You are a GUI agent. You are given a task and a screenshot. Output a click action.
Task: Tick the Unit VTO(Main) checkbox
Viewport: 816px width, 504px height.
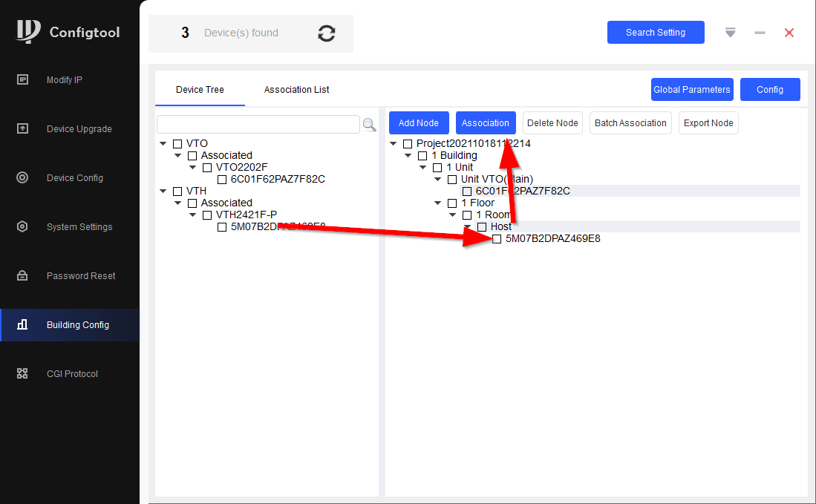(452, 180)
